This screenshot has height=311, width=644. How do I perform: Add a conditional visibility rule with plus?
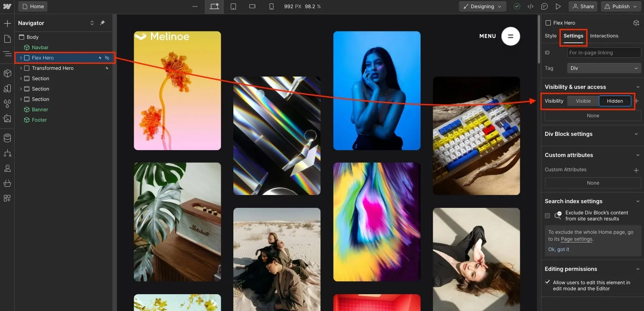pyautogui.click(x=637, y=101)
